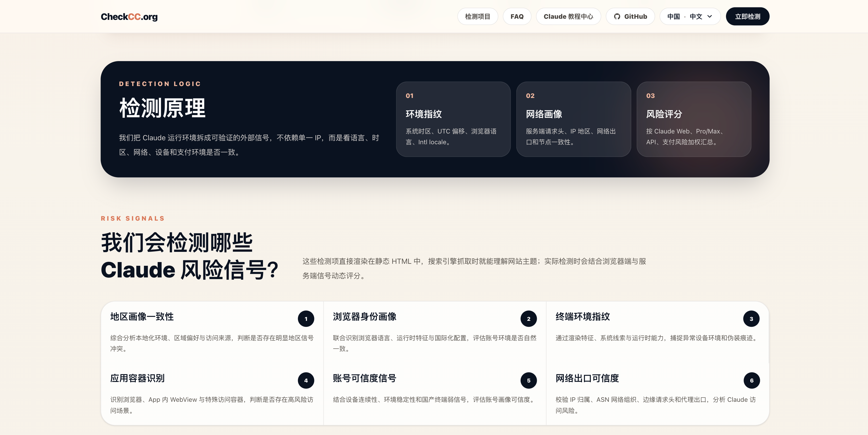Click the 浏览器身份画像 title
The height and width of the screenshot is (435, 868).
coord(365,316)
